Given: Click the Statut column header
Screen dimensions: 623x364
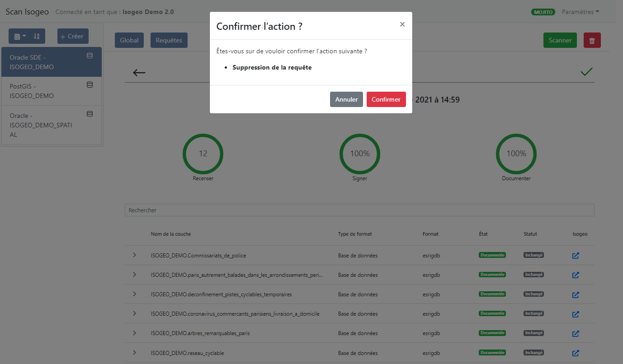Looking at the screenshot, I should pyautogui.click(x=530, y=234).
